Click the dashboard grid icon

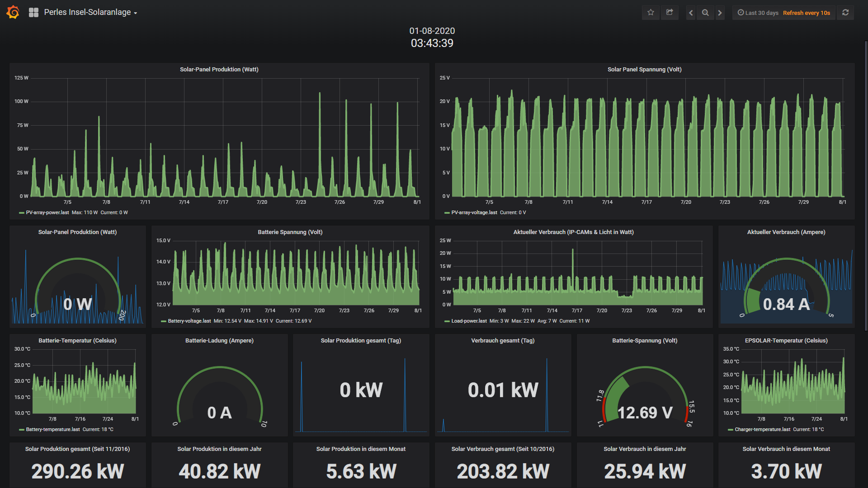pyautogui.click(x=33, y=13)
